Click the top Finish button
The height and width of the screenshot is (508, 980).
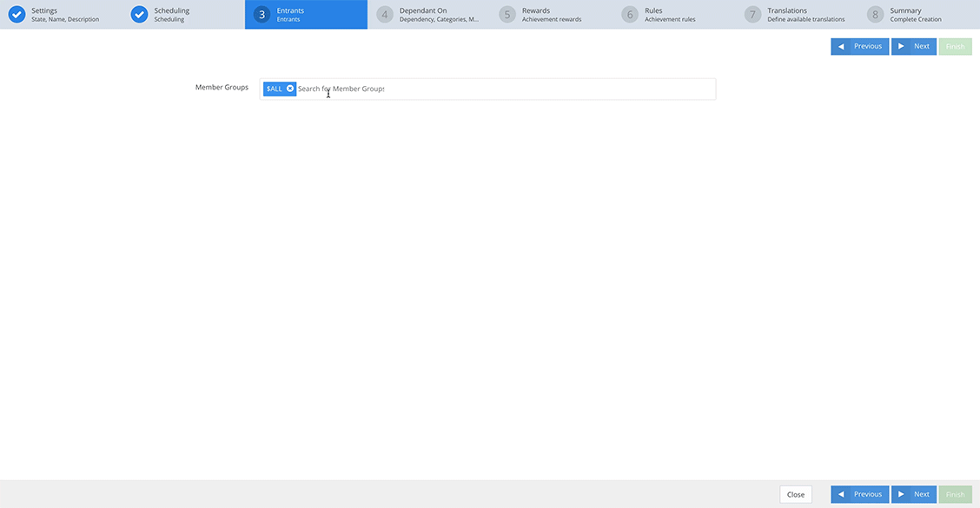955,46
